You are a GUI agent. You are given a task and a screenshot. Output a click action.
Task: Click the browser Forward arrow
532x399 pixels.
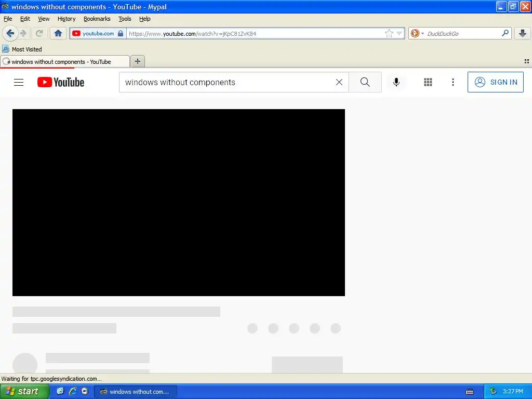(x=23, y=33)
